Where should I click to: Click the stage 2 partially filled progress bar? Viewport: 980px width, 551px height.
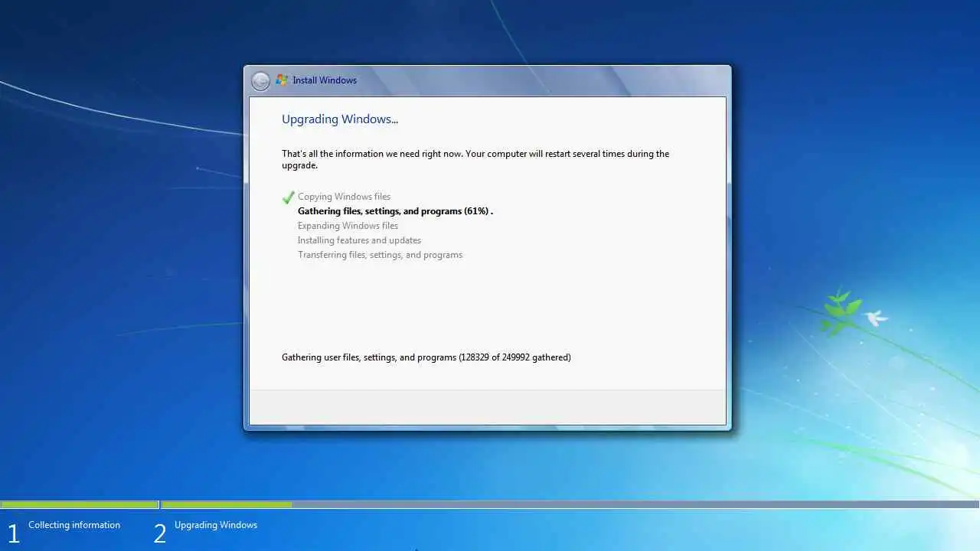pos(570,505)
